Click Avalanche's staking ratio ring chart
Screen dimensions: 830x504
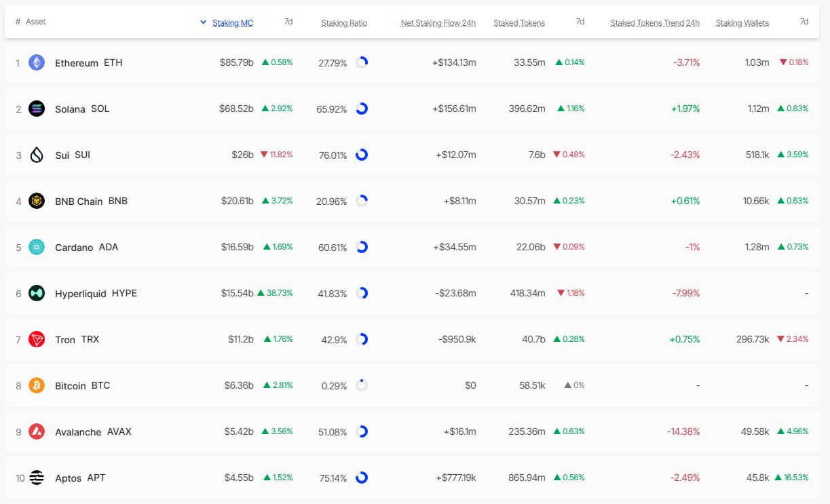(362, 431)
